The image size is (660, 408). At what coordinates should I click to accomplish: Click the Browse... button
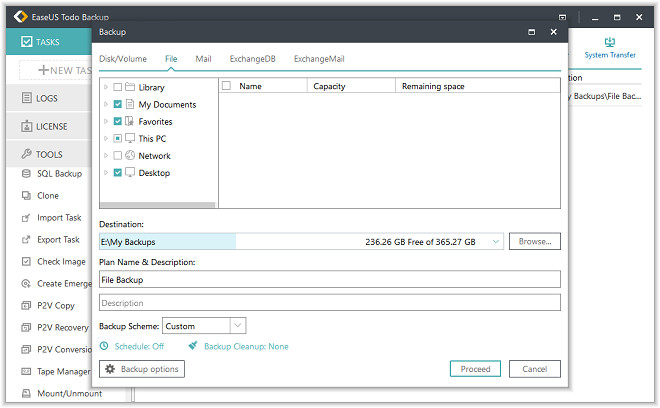tap(535, 241)
